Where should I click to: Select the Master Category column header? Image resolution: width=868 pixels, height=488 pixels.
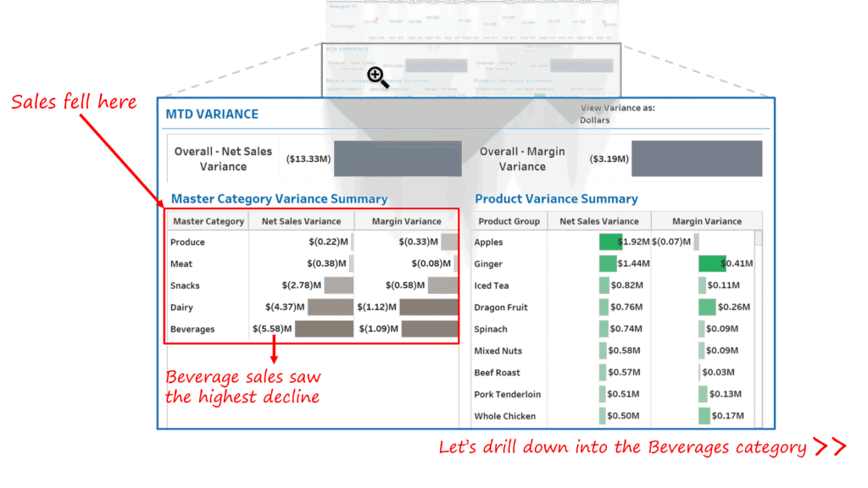(209, 221)
